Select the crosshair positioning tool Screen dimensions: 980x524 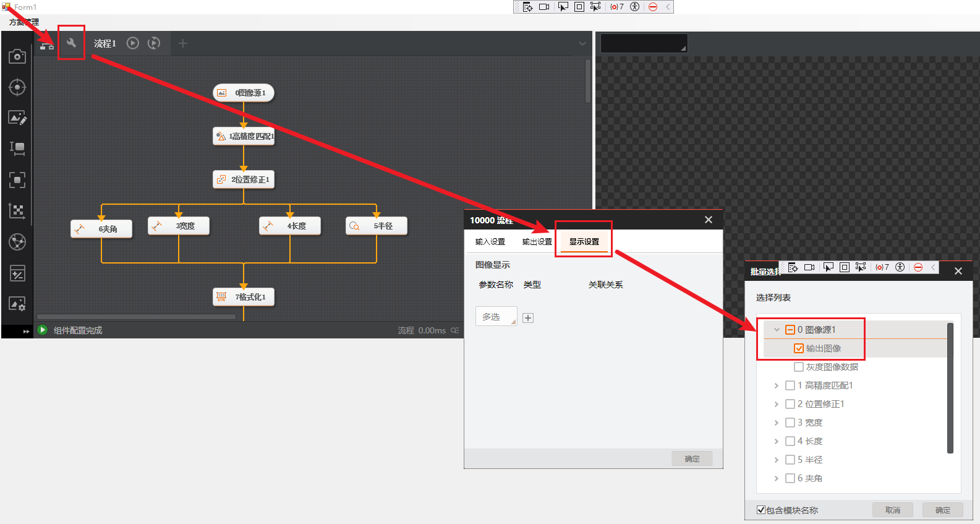pos(17,87)
